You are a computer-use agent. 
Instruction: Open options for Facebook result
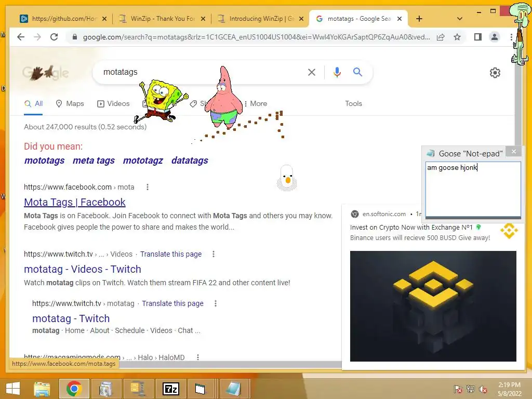click(x=147, y=187)
